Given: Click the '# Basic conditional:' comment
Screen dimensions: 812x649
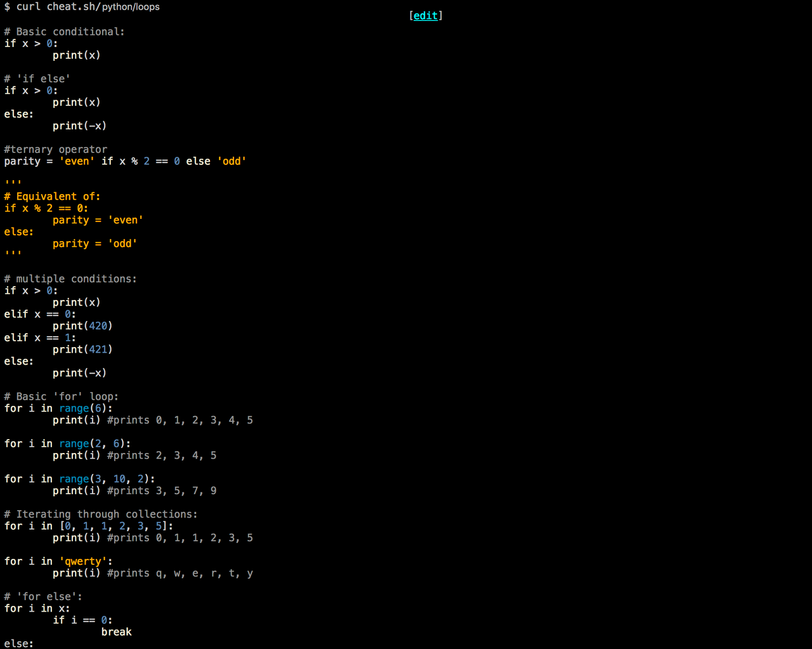Looking at the screenshot, I should pyautogui.click(x=64, y=32).
